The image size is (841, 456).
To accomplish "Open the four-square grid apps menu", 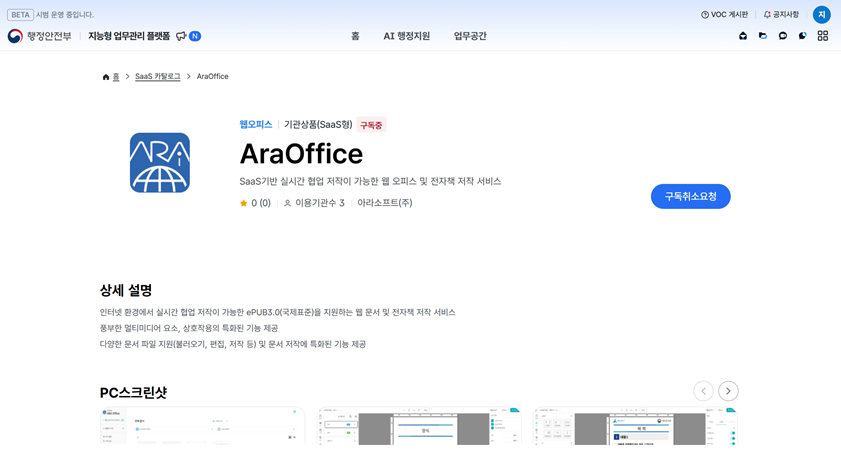I will 822,36.
